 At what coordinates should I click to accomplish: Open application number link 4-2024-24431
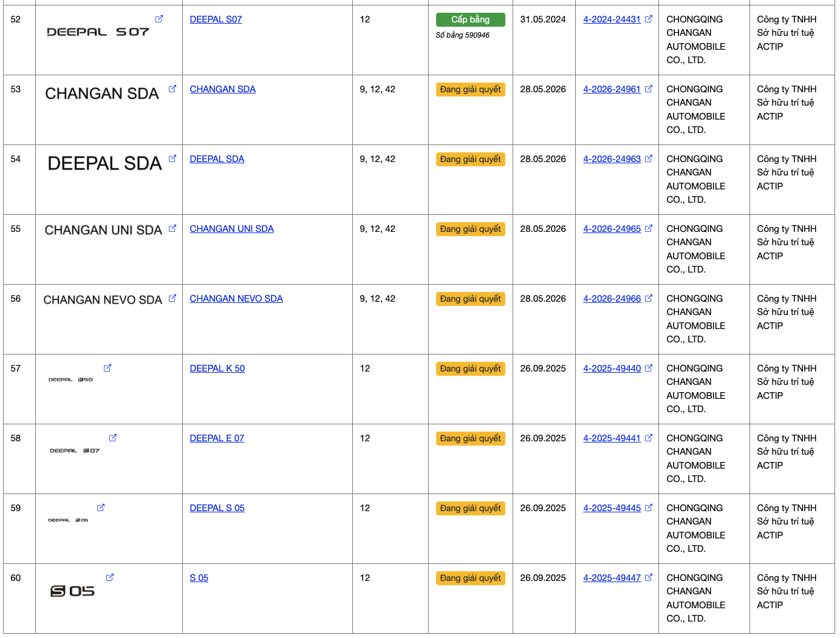tap(612, 19)
